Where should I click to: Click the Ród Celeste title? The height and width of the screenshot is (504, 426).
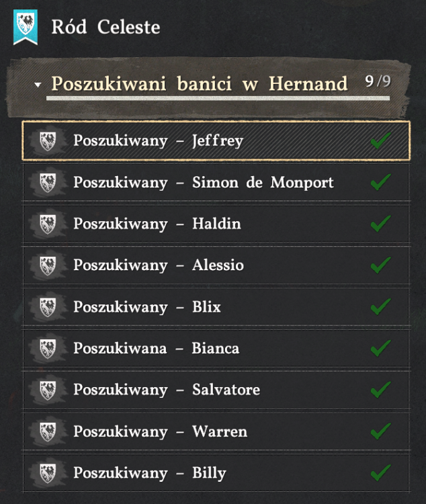[x=105, y=27]
